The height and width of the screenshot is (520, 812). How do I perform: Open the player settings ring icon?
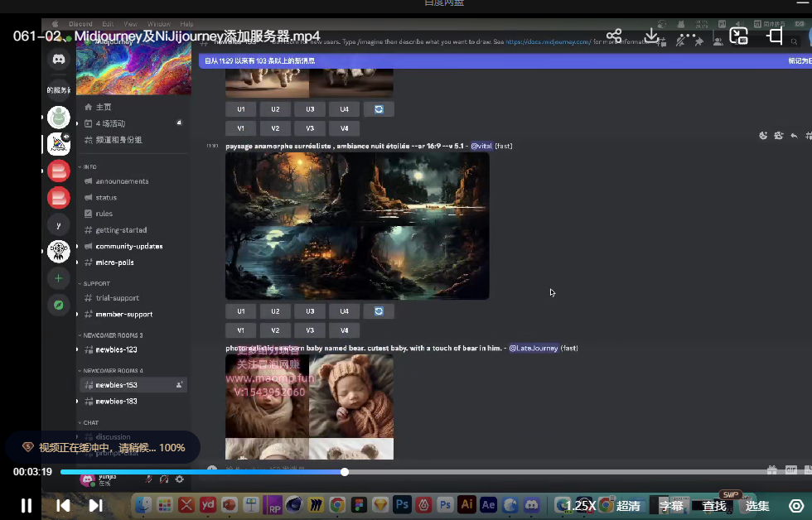click(796, 506)
